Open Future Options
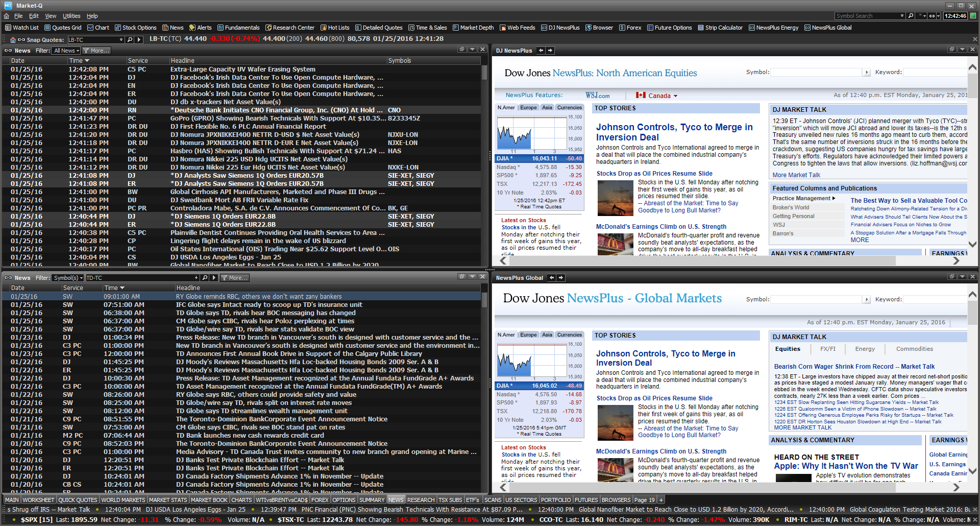 pos(669,28)
